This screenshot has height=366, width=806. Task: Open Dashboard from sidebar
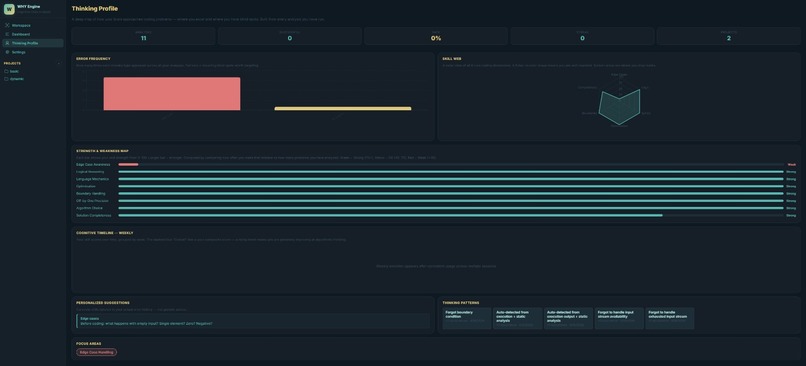pos(33,34)
